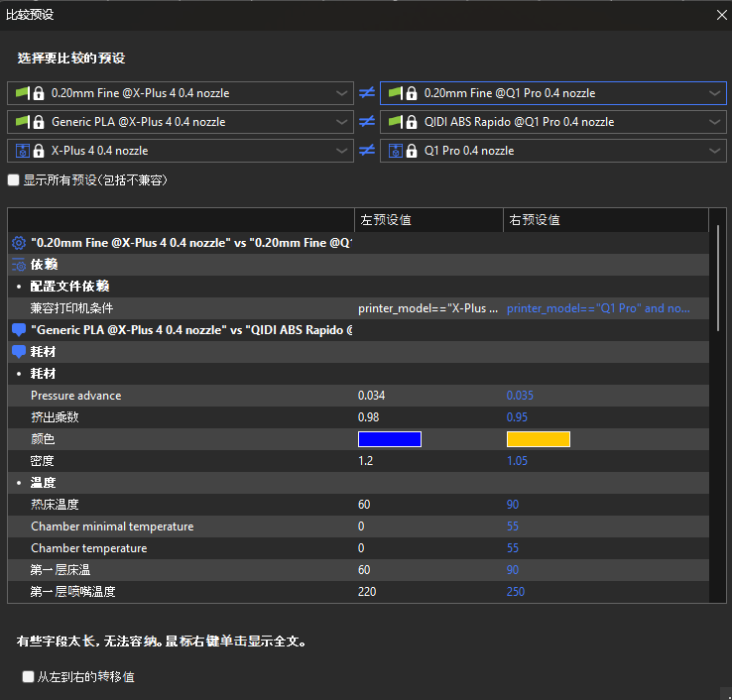732x700 pixels.
Task: Click 密度 left value 1.2
Action: tap(366, 461)
